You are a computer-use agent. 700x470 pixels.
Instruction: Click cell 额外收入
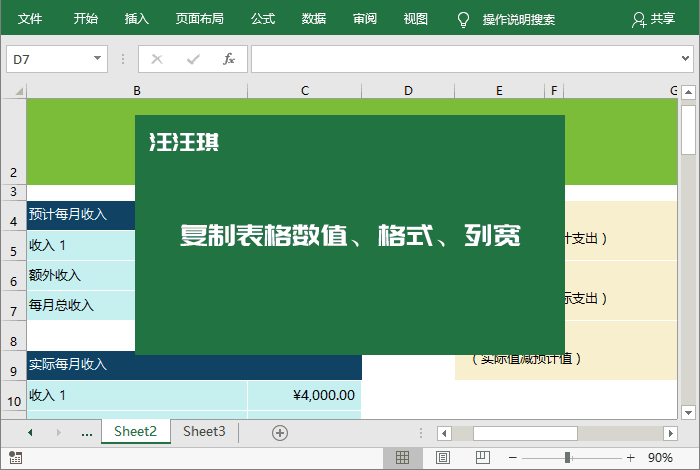81,275
